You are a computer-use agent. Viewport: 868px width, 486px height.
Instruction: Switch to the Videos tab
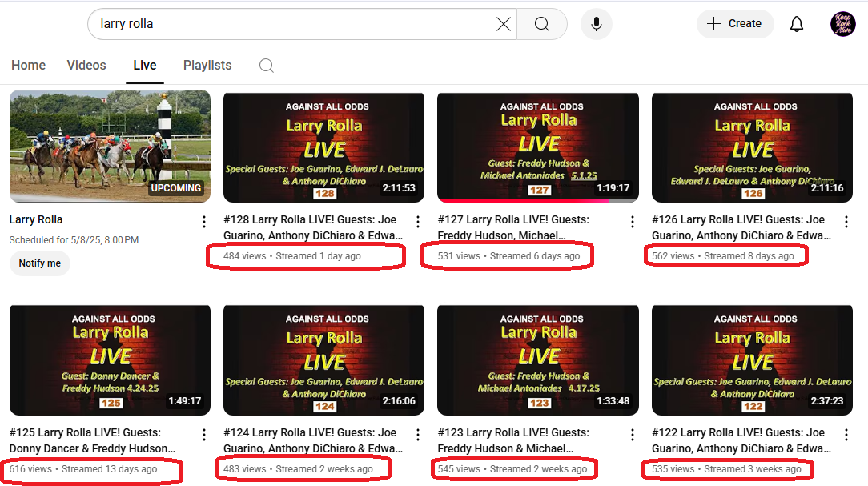[86, 66]
